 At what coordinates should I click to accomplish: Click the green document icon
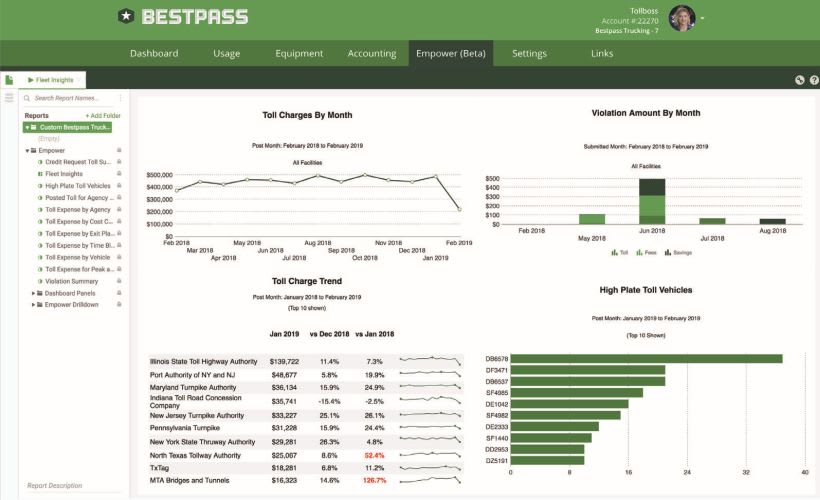pyautogui.click(x=9, y=80)
